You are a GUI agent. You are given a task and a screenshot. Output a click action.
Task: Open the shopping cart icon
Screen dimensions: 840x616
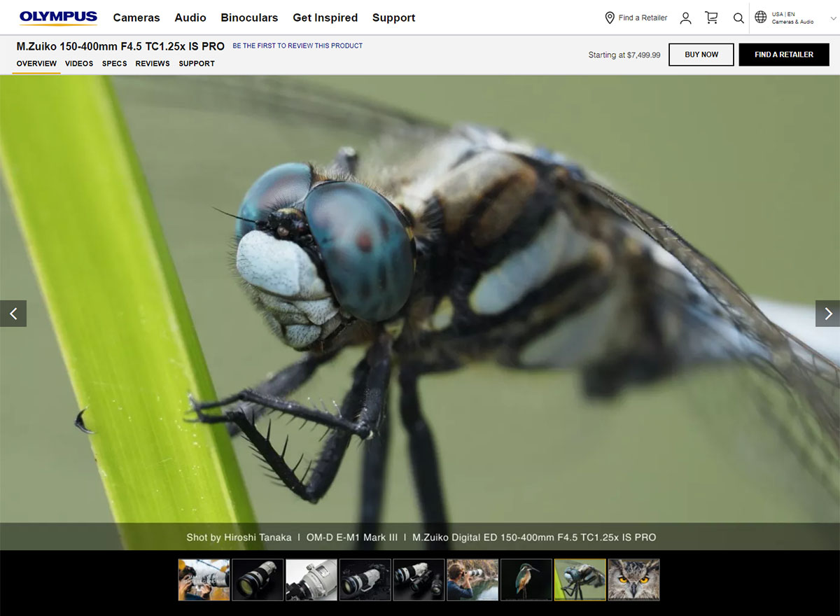tap(712, 17)
